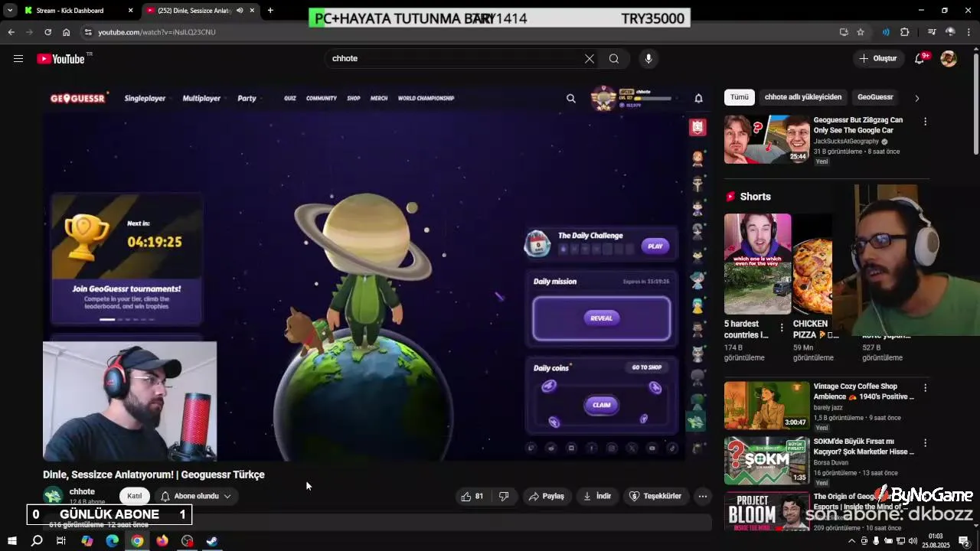The image size is (980, 551).
Task: Click the Teşekkürler thanks button
Action: point(655,496)
